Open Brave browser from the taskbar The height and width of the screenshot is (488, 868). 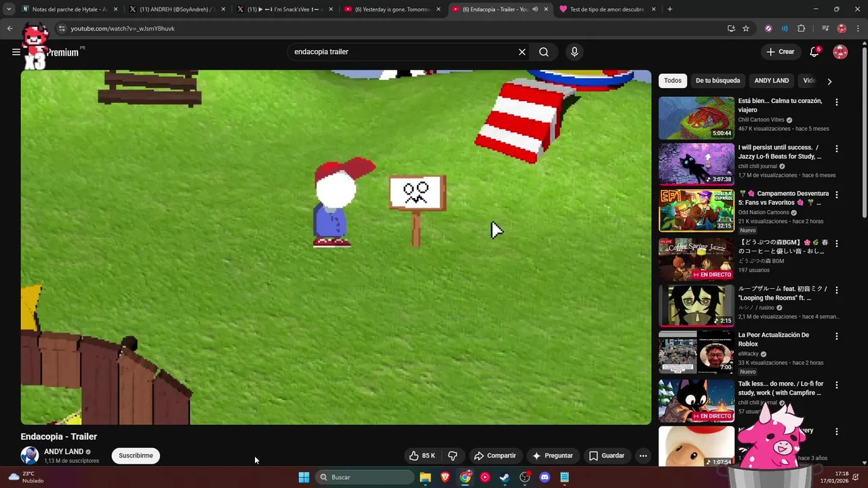pos(445,477)
